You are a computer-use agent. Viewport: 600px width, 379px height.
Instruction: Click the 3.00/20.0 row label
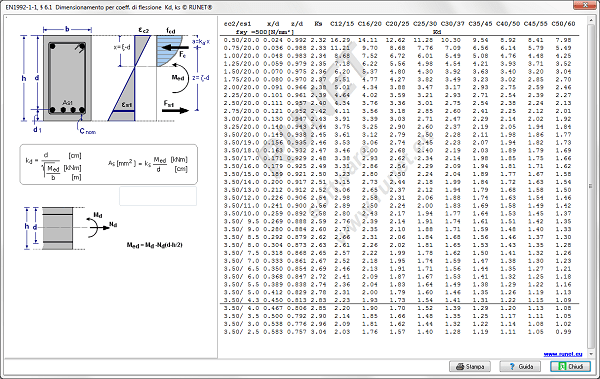[241, 119]
